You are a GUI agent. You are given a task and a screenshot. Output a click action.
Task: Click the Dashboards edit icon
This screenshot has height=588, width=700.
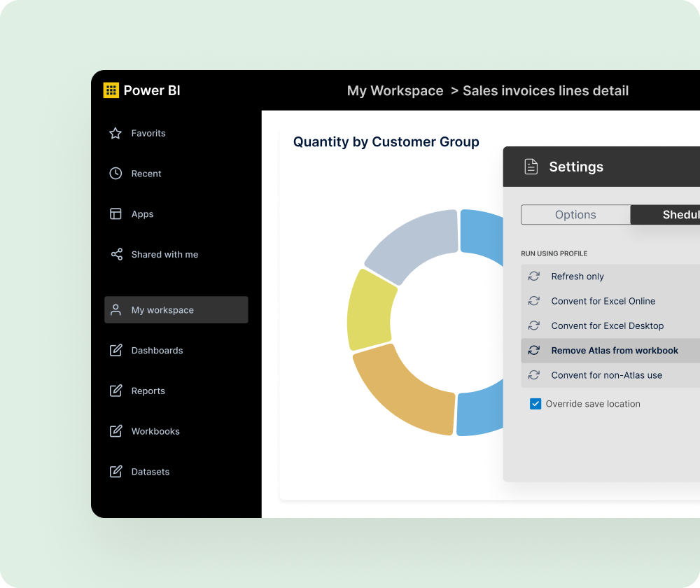pyautogui.click(x=116, y=351)
